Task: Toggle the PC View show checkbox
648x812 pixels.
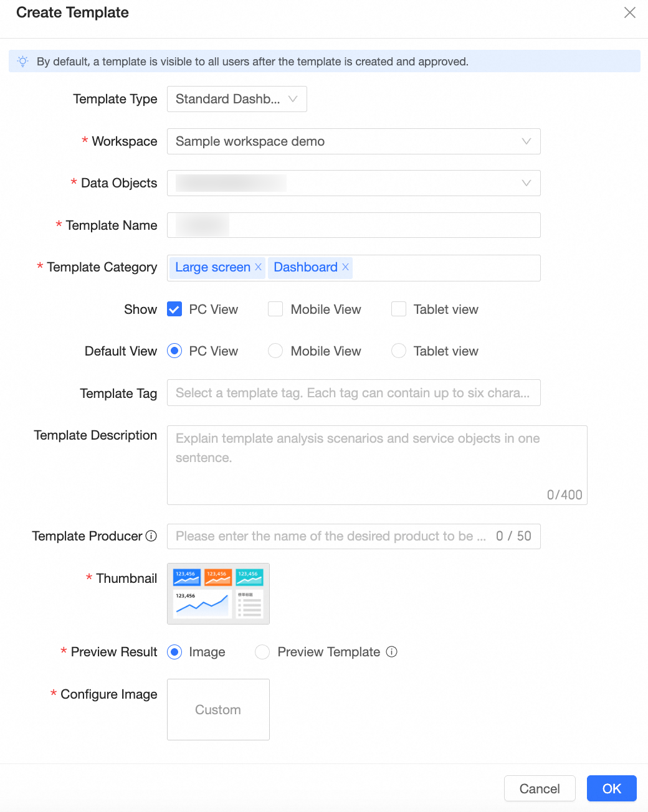Action: click(x=174, y=309)
